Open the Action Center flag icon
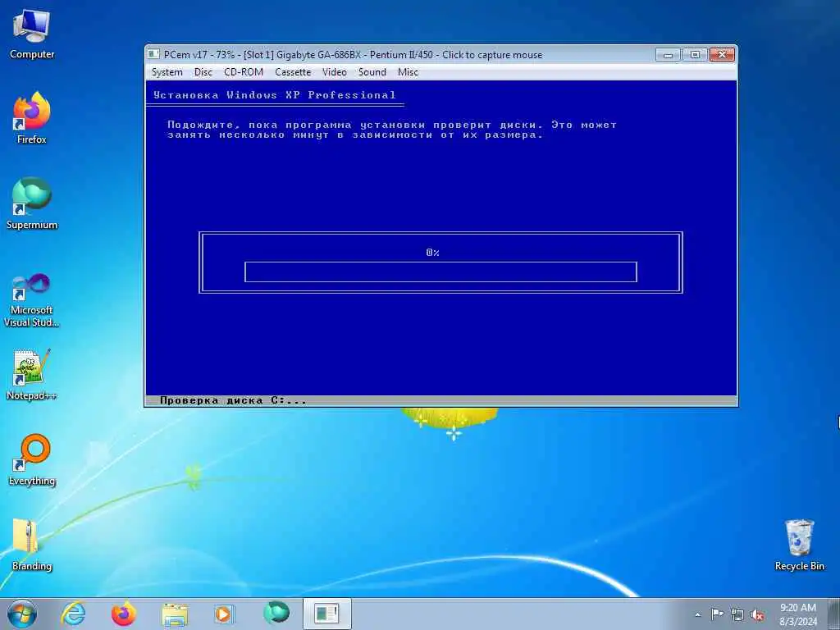Image resolution: width=840 pixels, height=630 pixels. [717, 614]
